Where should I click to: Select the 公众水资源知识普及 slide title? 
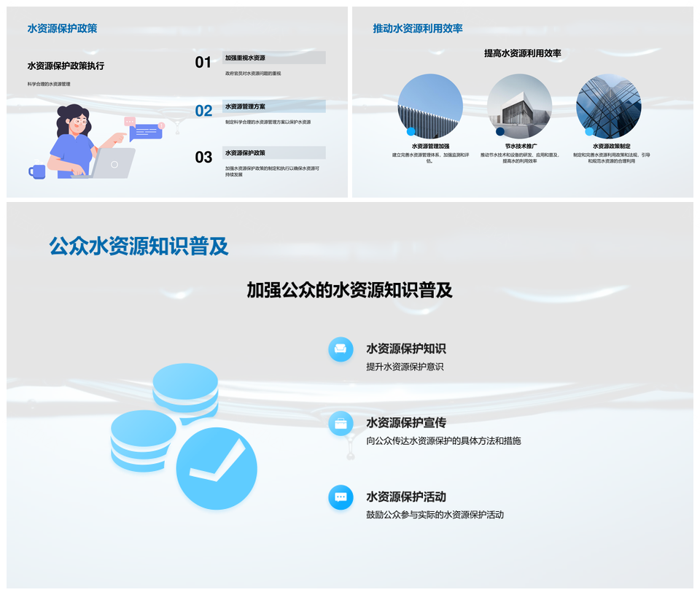139,246
